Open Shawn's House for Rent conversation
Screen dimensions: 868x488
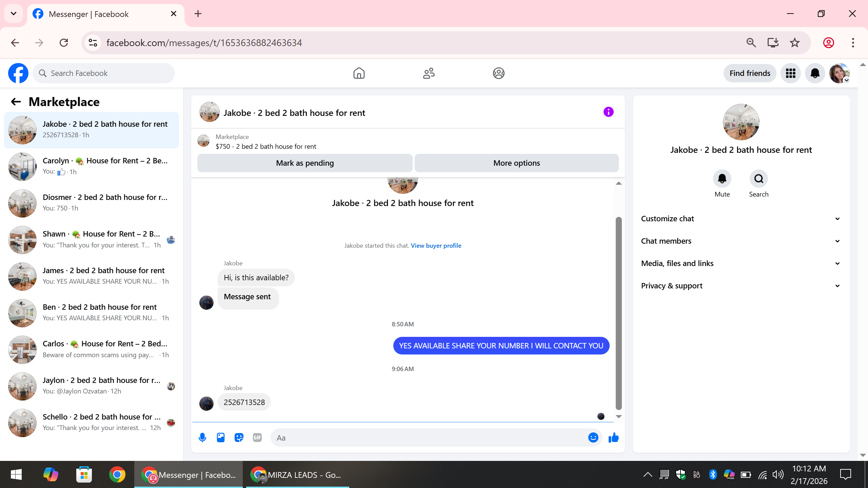click(x=92, y=239)
